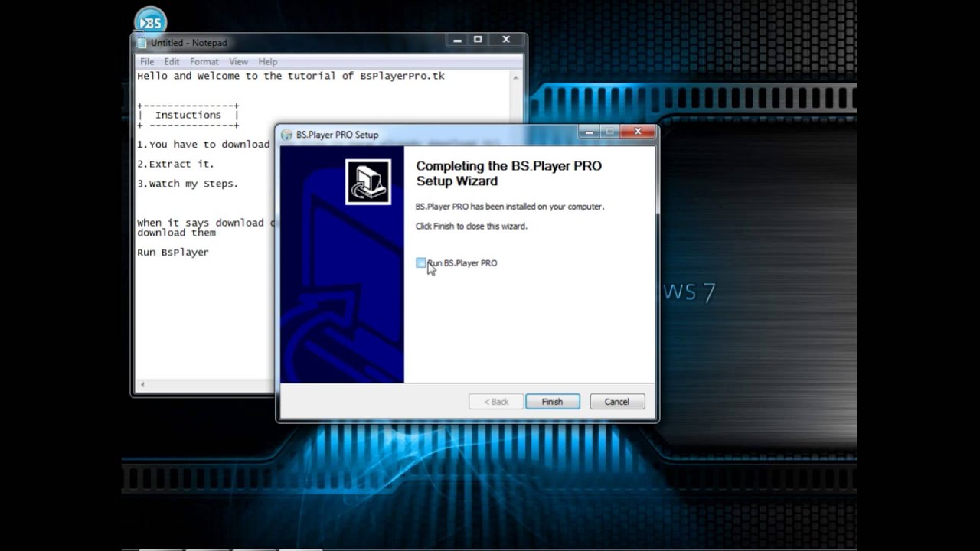
Task: Open the File menu in Notepad
Action: coord(147,61)
